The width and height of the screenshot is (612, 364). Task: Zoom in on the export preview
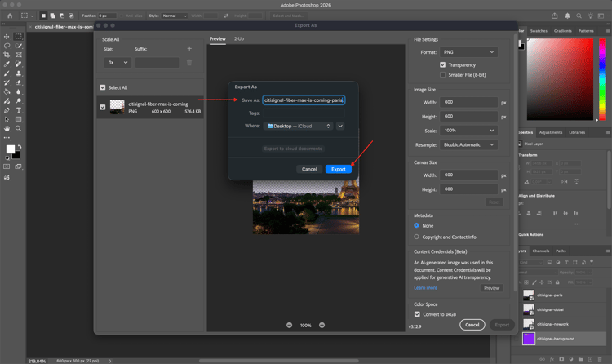322,325
